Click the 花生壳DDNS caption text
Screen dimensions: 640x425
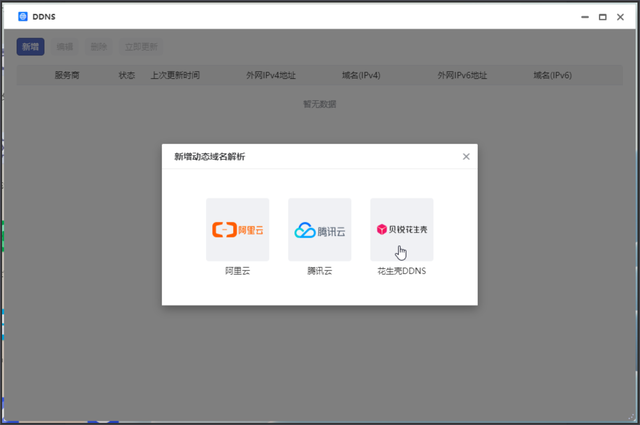pyautogui.click(x=402, y=271)
